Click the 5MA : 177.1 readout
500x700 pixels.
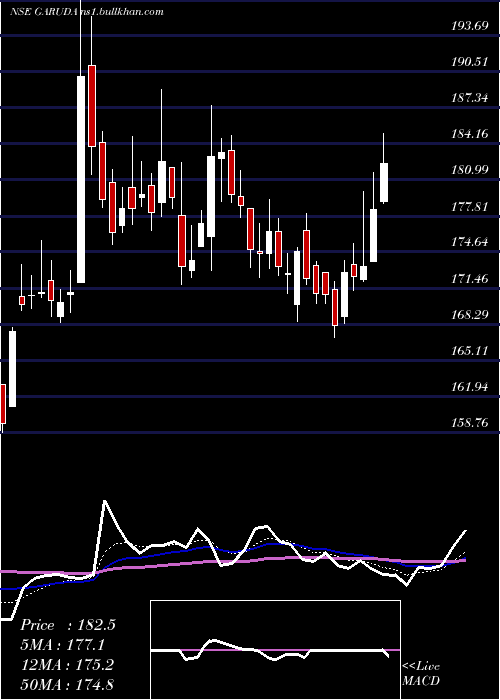pyautogui.click(x=62, y=645)
